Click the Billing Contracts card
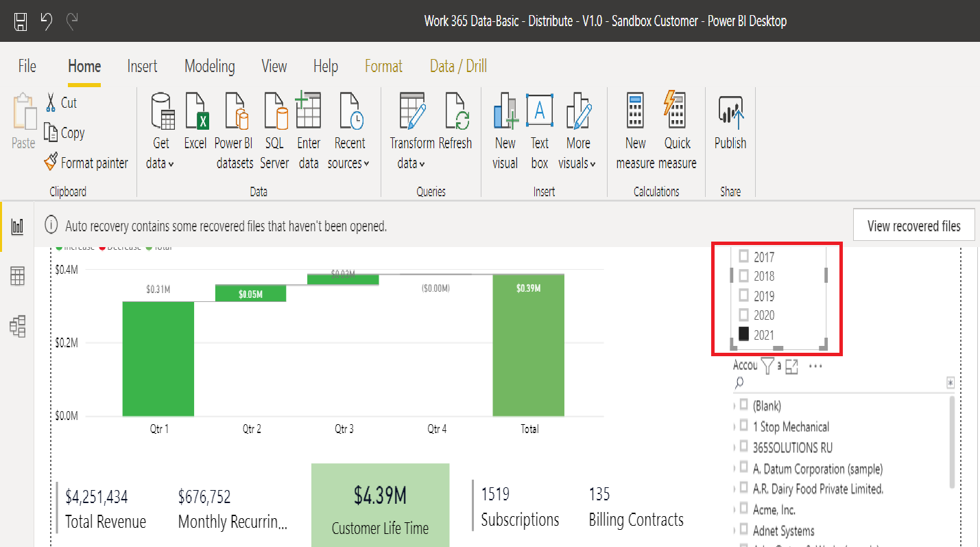980x547 pixels. click(636, 507)
